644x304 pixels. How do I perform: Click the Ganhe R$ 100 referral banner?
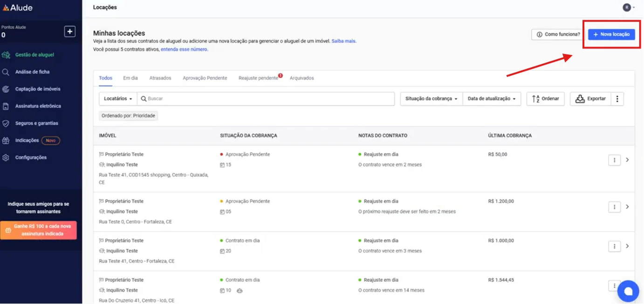click(38, 230)
